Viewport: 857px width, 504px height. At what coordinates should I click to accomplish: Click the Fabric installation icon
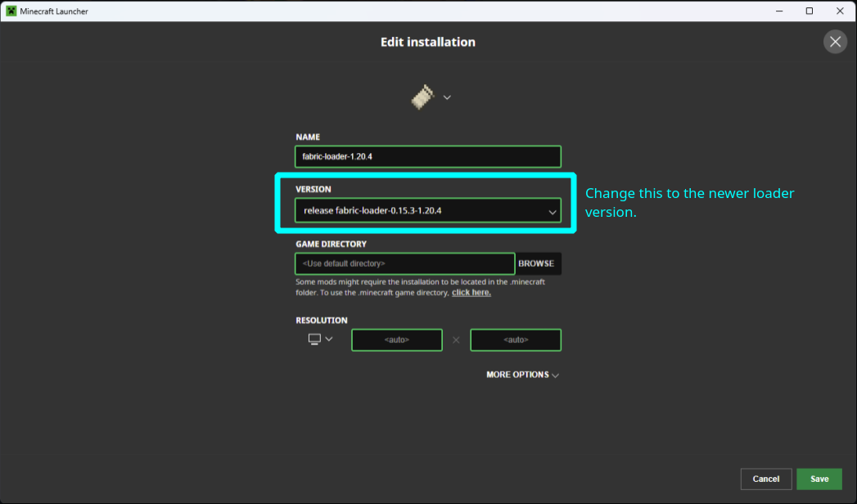click(422, 96)
